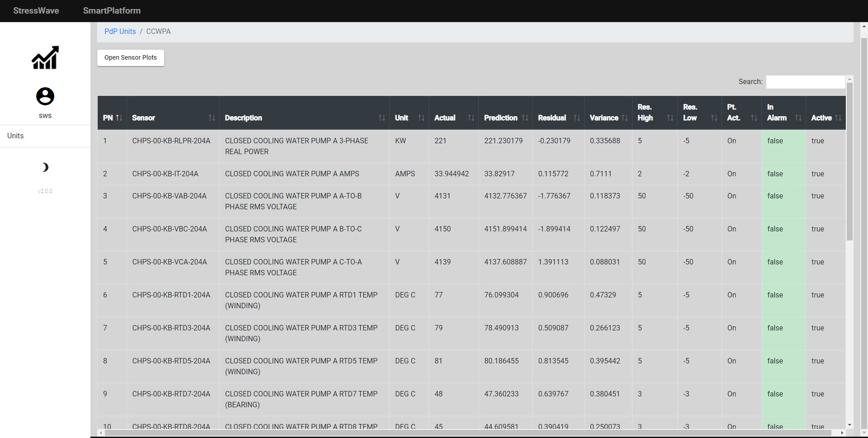Follow the PdP Units breadcrumb link

click(x=120, y=31)
